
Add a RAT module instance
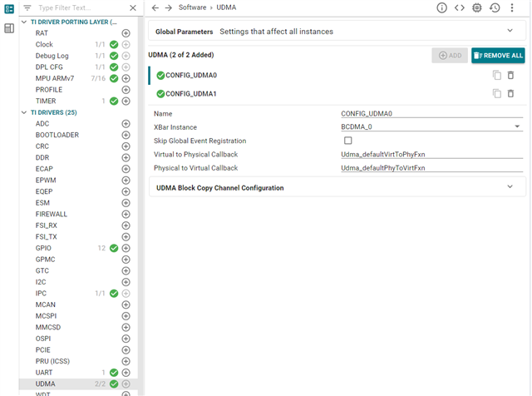pos(126,33)
